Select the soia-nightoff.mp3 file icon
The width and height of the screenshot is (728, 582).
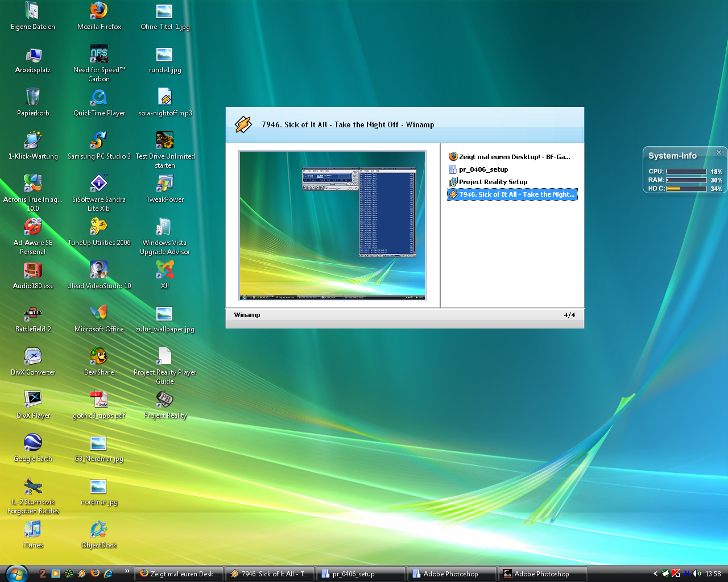(165, 103)
